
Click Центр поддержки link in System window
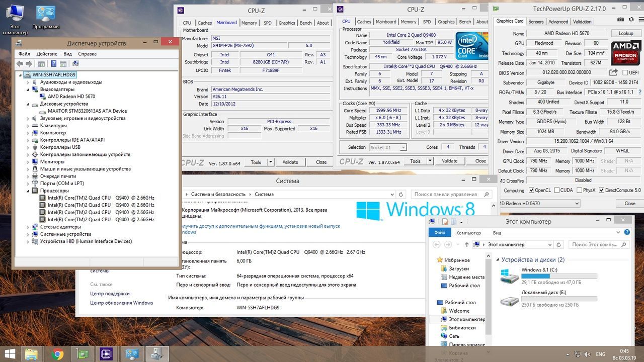pyautogui.click(x=110, y=294)
